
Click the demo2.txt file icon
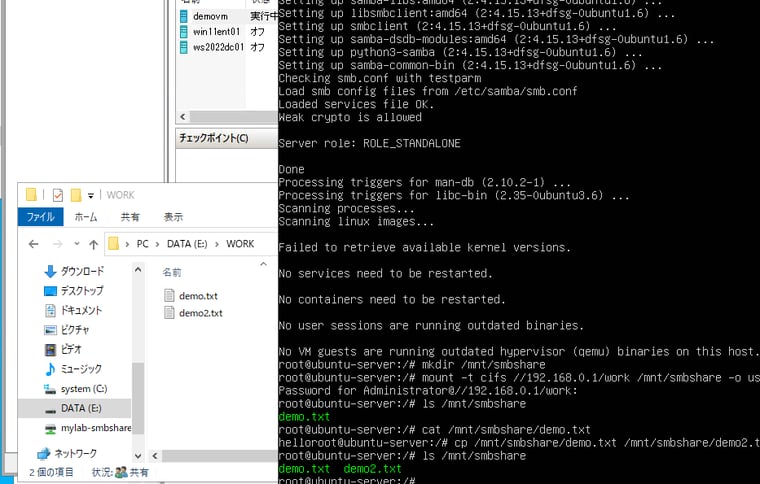169,312
